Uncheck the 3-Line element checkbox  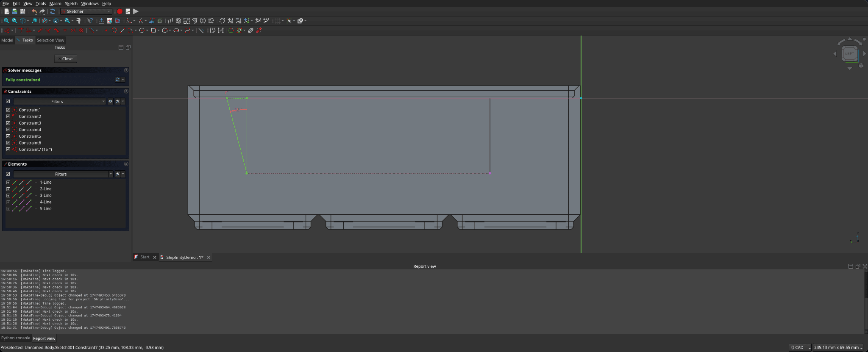click(8, 196)
